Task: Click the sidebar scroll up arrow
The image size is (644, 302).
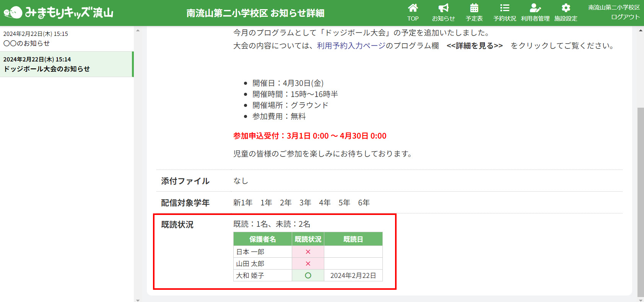Action: click(138, 30)
